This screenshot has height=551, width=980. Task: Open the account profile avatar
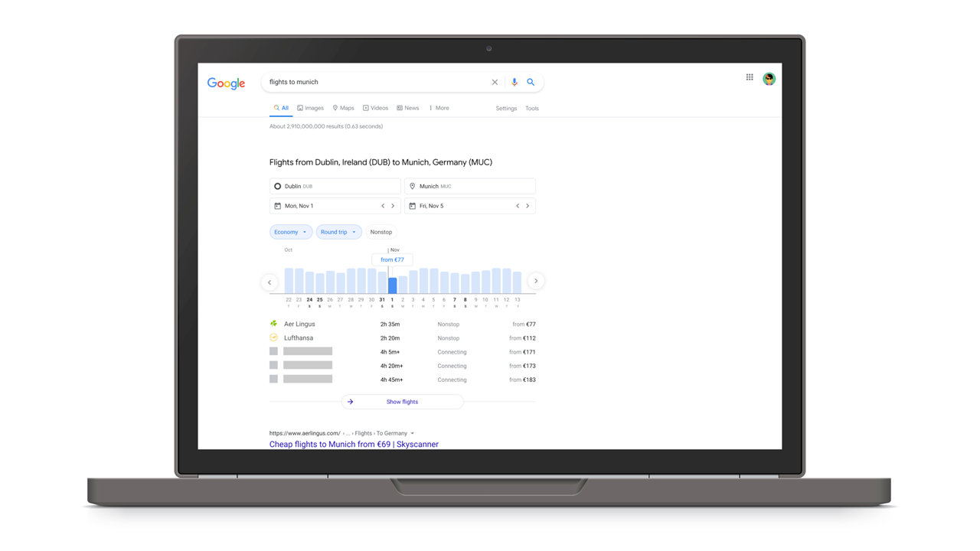(x=769, y=79)
